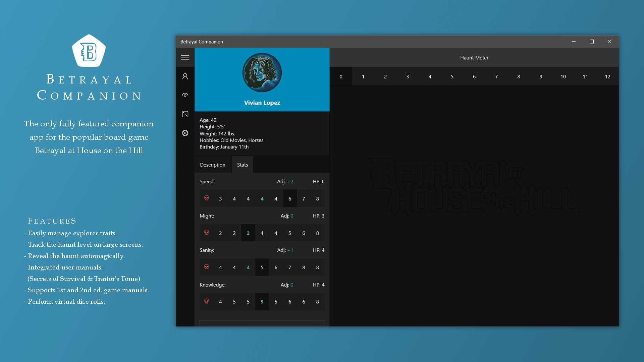Image resolution: width=644 pixels, height=362 pixels.
Task: Set Knowledge stat to last value 8
Action: pyautogui.click(x=317, y=302)
